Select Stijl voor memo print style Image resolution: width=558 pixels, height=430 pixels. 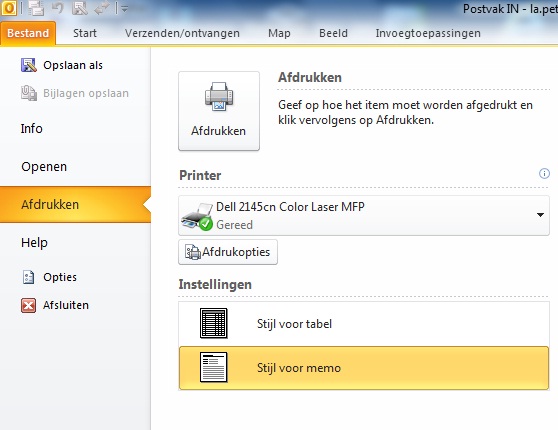pos(364,368)
